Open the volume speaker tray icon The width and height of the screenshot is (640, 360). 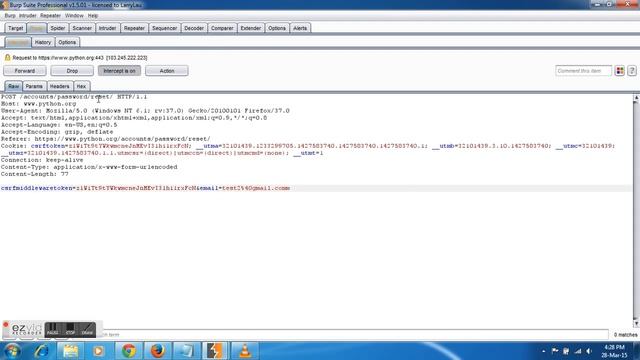pos(589,351)
